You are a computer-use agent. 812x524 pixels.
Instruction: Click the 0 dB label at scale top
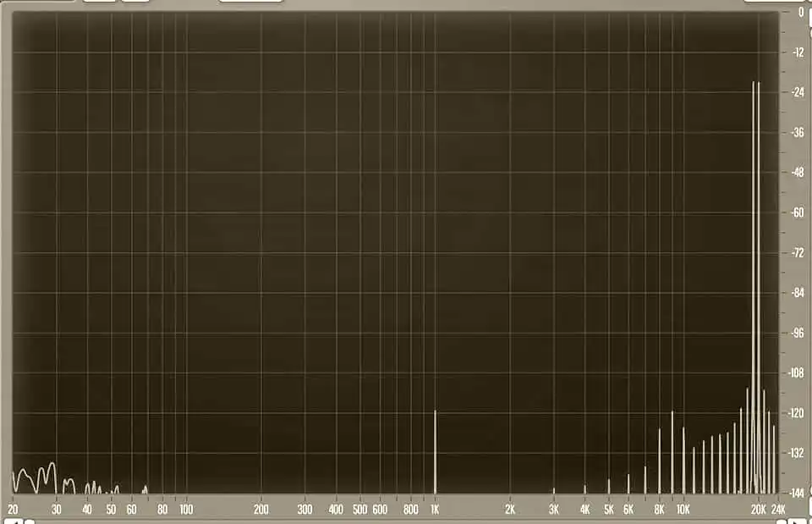[800, 12]
